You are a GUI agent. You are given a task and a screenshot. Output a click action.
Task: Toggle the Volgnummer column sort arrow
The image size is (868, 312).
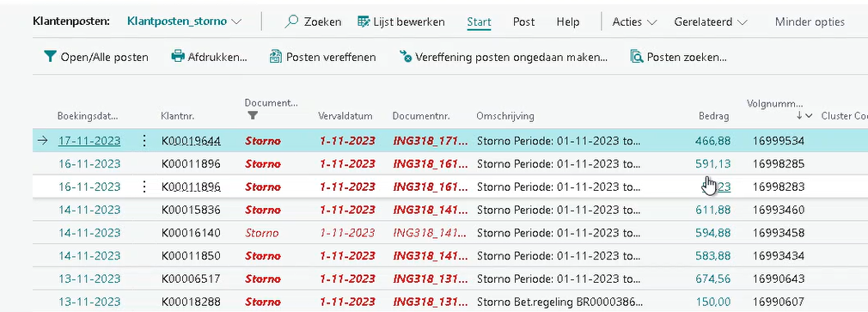[804, 116]
